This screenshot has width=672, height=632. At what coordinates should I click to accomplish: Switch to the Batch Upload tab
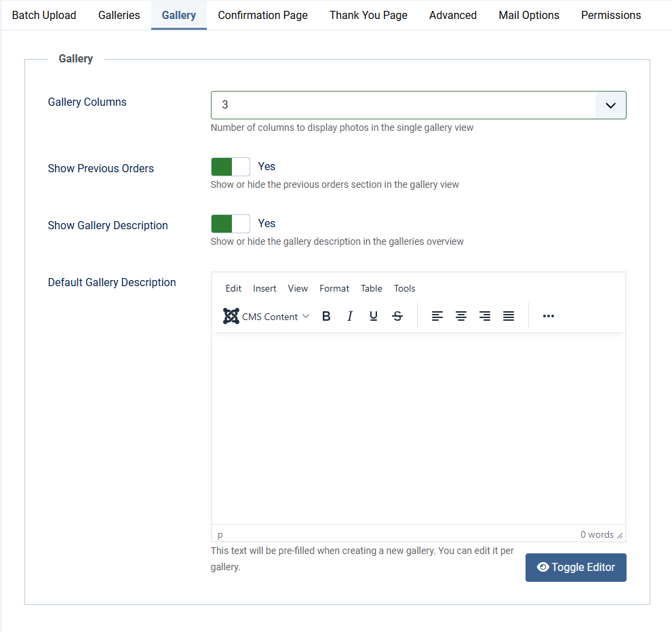[44, 15]
